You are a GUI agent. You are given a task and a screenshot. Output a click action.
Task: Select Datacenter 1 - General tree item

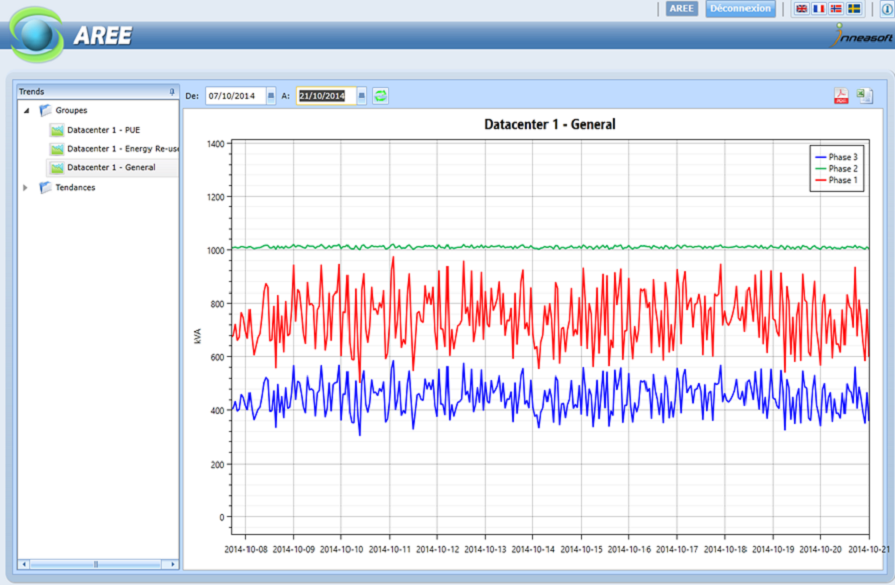[x=111, y=167]
